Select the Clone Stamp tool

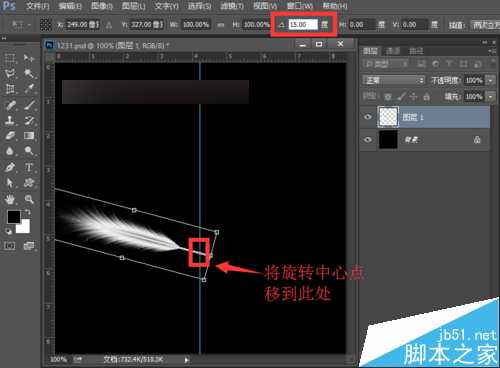pyautogui.click(x=10, y=120)
